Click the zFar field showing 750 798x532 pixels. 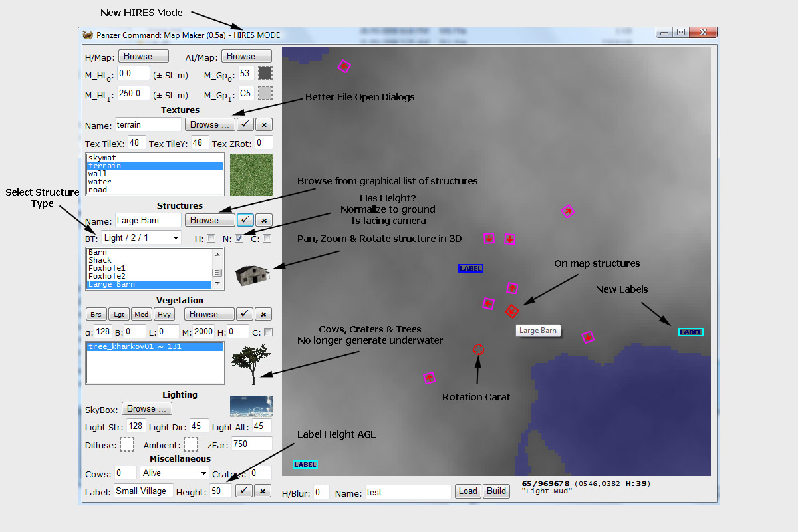[251, 444]
